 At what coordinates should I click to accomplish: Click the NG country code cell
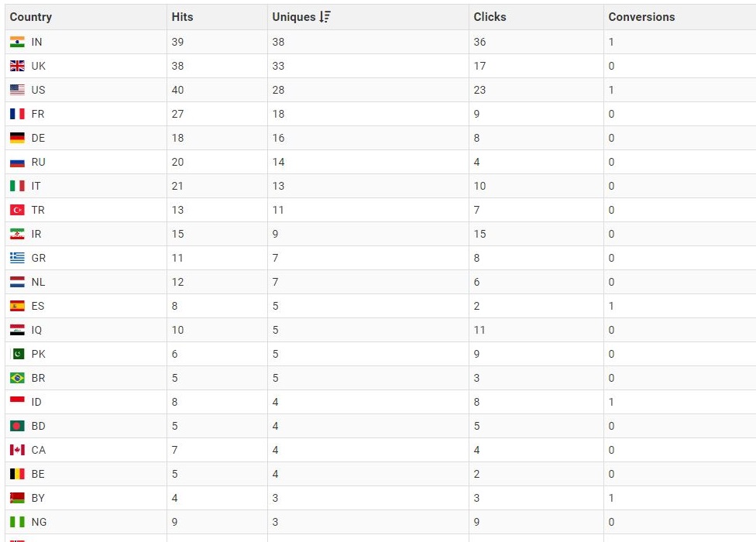(x=39, y=522)
